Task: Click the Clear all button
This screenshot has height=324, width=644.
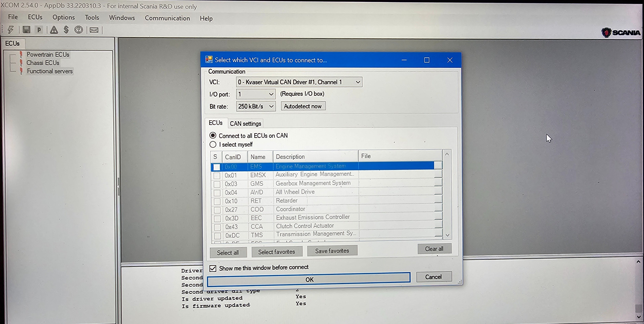Action: tap(434, 249)
